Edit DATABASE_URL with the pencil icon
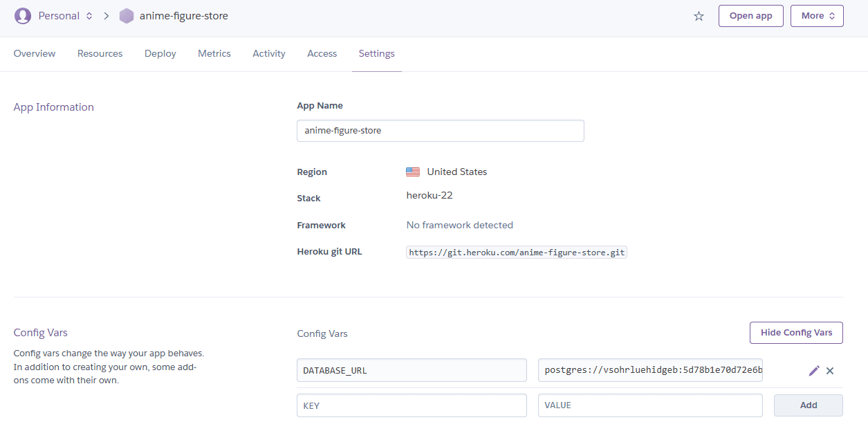This screenshot has height=440, width=868. (x=813, y=371)
